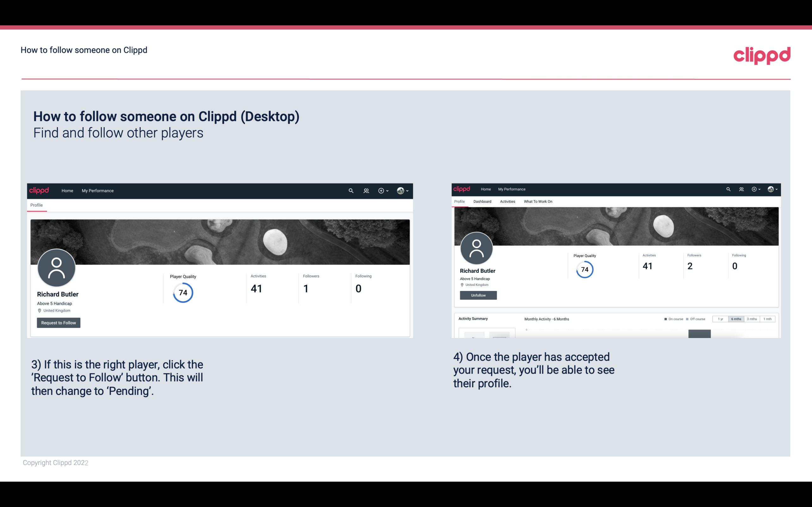
Task: Select the 'Home' menu item in navbar
Action: point(67,190)
